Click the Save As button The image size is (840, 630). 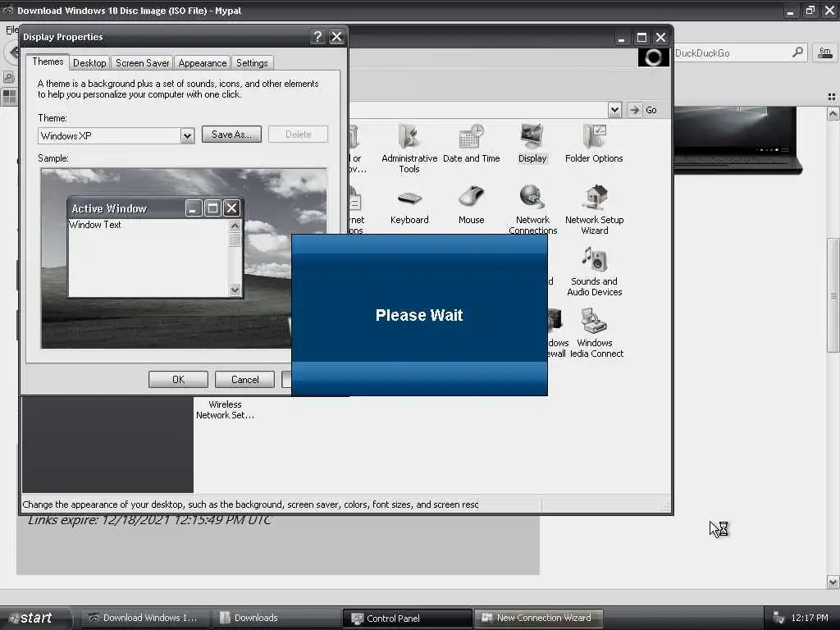point(231,135)
